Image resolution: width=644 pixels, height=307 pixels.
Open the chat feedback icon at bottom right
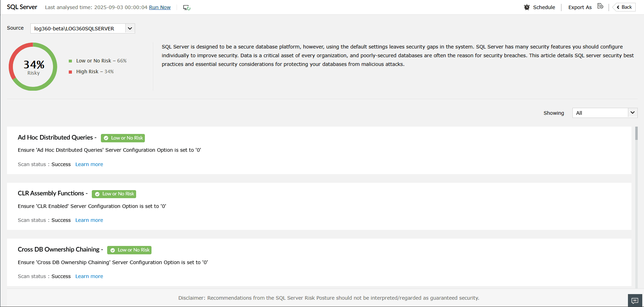coord(635,301)
